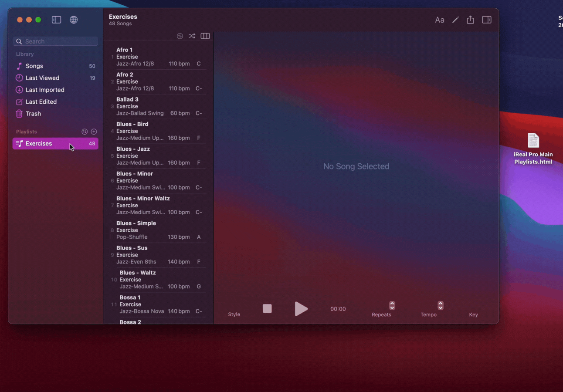The width and height of the screenshot is (563, 392).
Task: Start playback with the play button
Action: [301, 309]
